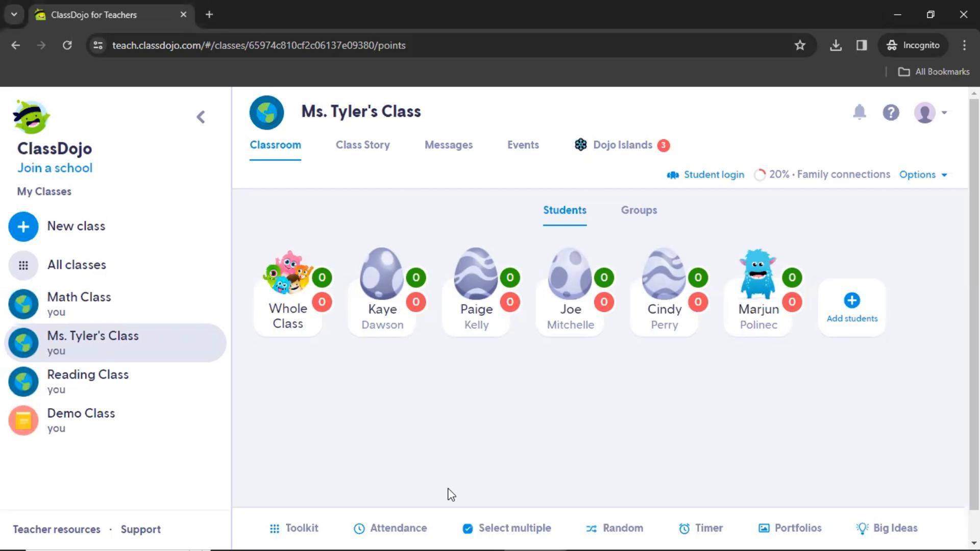The image size is (980, 551).
Task: Start the classroom Timer
Action: tap(701, 528)
